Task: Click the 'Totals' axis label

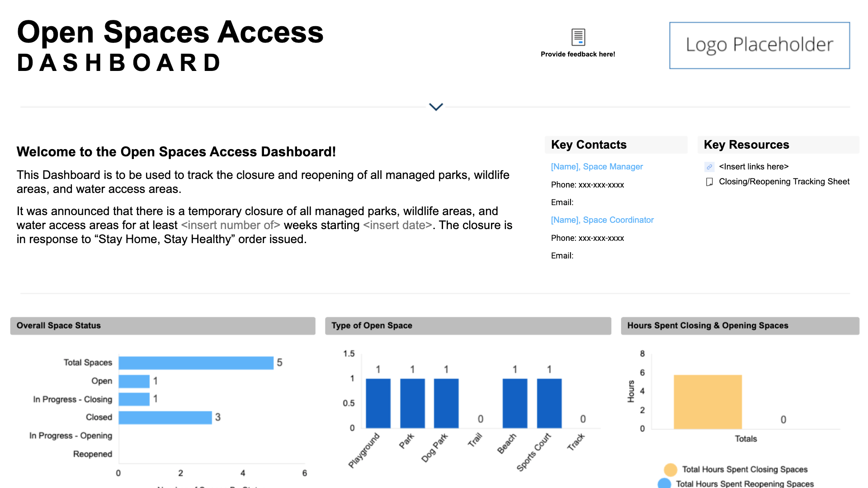Action: pos(745,439)
